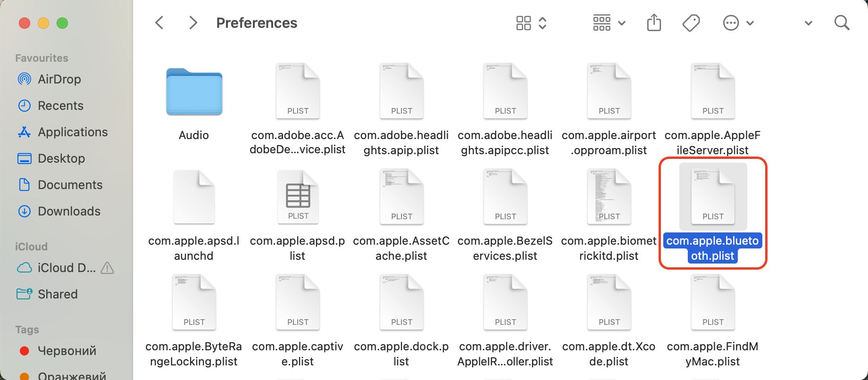Expand the actions menu chevron

pyautogui.click(x=750, y=23)
